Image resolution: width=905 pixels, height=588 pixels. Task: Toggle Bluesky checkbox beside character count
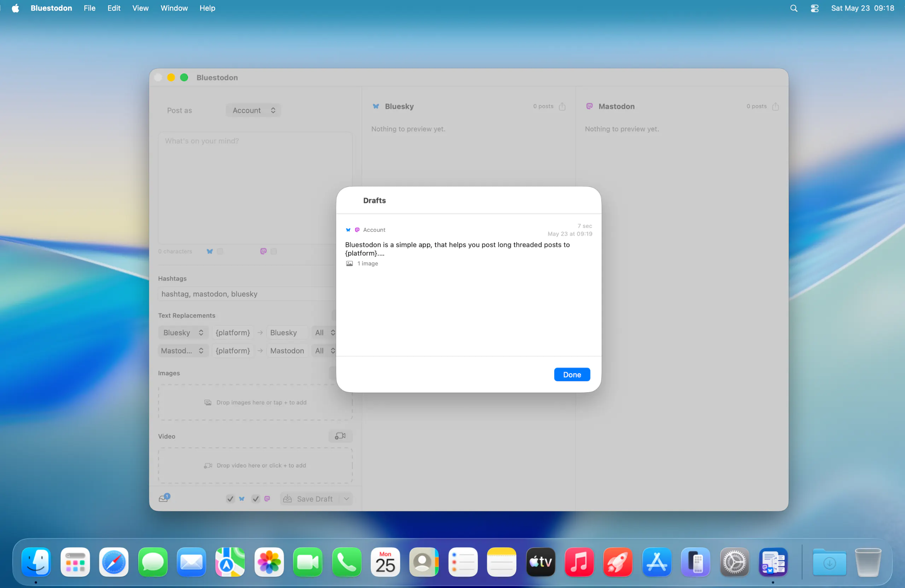tap(220, 251)
